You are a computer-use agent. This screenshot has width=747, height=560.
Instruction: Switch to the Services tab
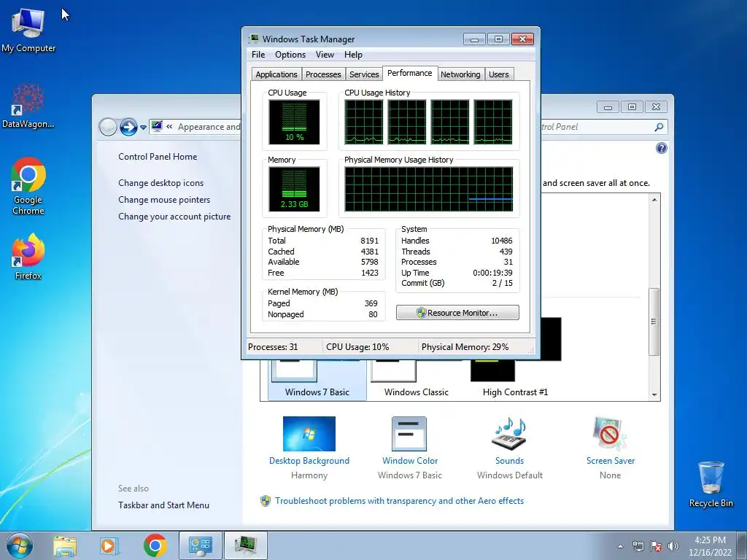tap(364, 74)
